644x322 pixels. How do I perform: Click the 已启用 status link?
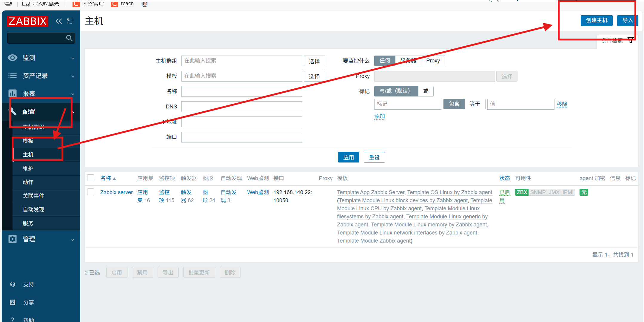(504, 196)
